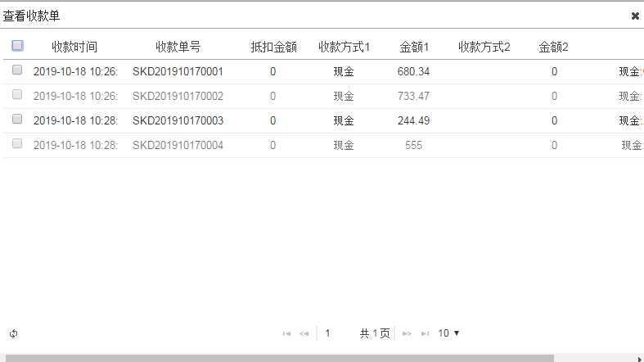The image size is (644, 362).
Task: Select the receipt number SKD201910170002
Action: click(x=178, y=96)
